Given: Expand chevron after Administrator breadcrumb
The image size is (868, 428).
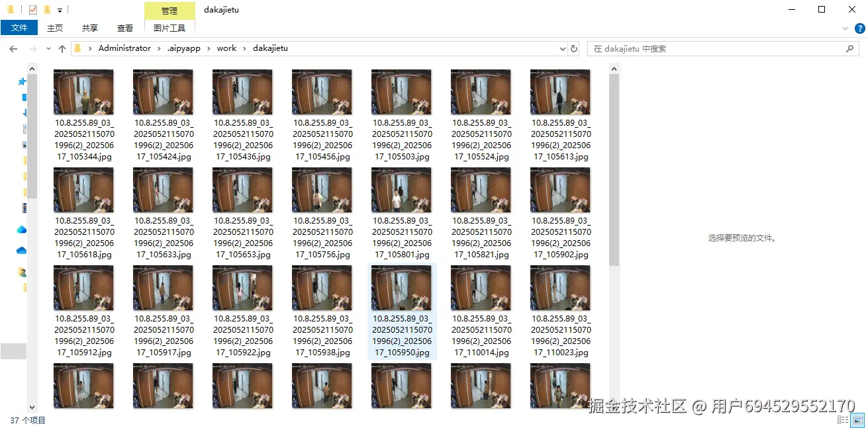Looking at the screenshot, I should click(x=159, y=48).
